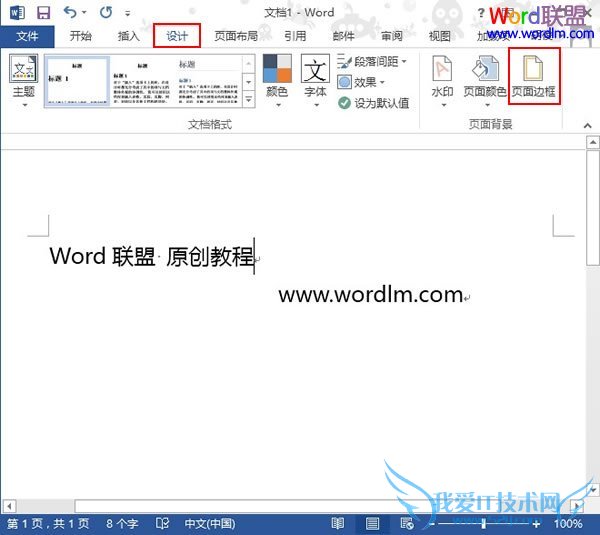Click the word count '8 个字'
Image resolution: width=600 pixels, height=535 pixels.
122,524
